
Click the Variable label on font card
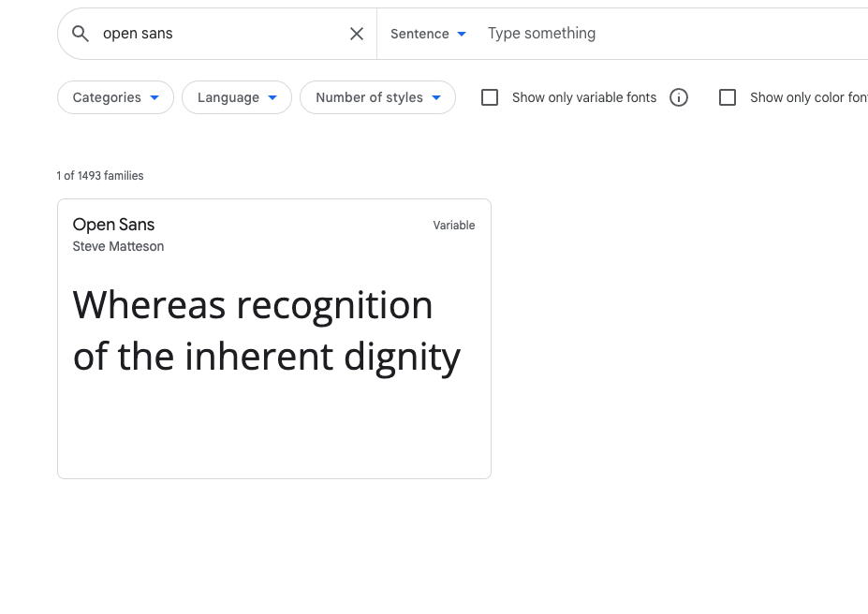pyautogui.click(x=454, y=226)
